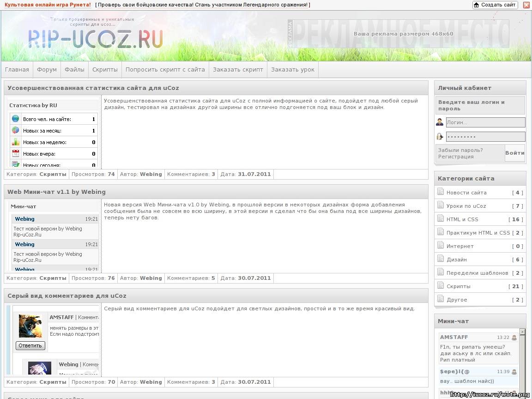Click the Ответить reply button
Image resolution: width=532 pixels, height=399 pixels.
click(x=30, y=345)
